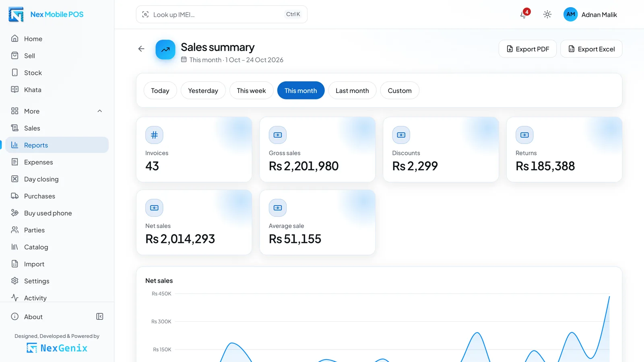The image size is (644, 362).
Task: Open Purchases in the sidebar
Action: 57,196
